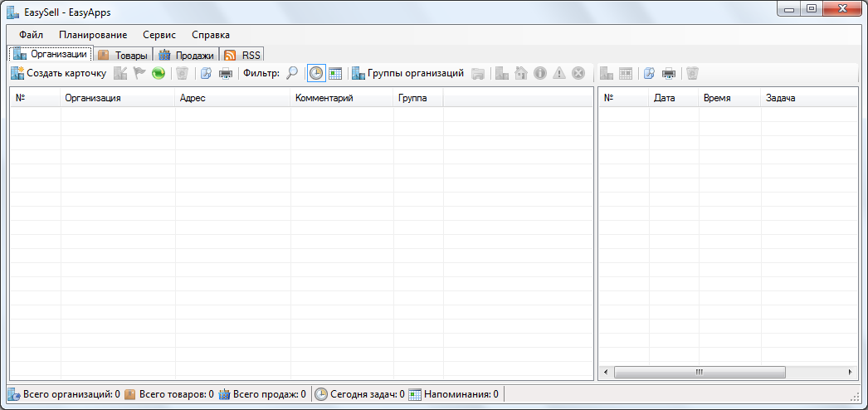Sort by the Комментарий column header

(342, 99)
